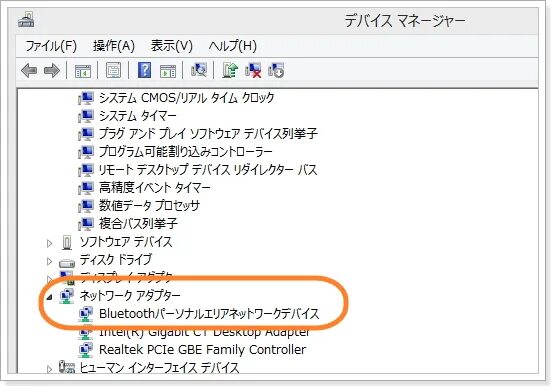Viewport: 551px width, 386px height.
Task: Collapse the ネットワーク アダプター node
Action: [x=50, y=297]
